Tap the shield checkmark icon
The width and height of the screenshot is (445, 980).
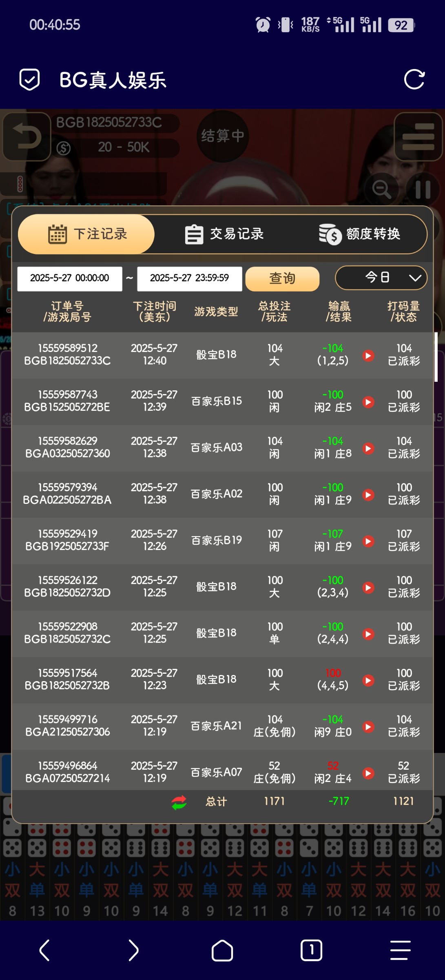(x=30, y=79)
